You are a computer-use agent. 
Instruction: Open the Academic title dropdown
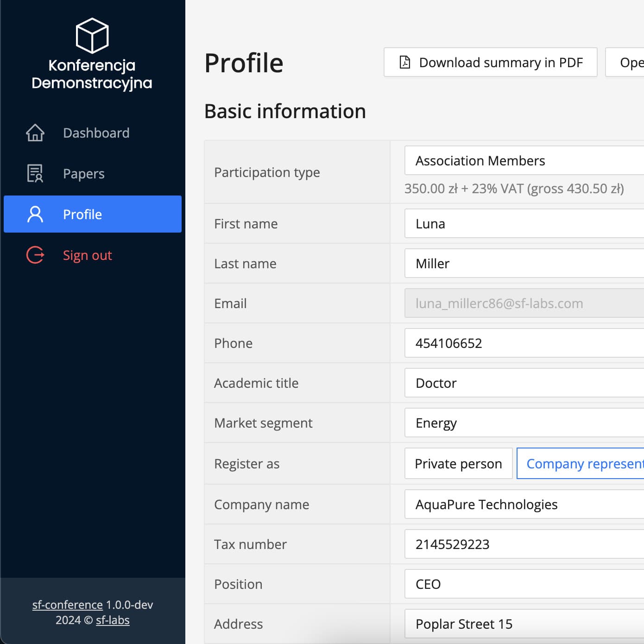(x=524, y=383)
